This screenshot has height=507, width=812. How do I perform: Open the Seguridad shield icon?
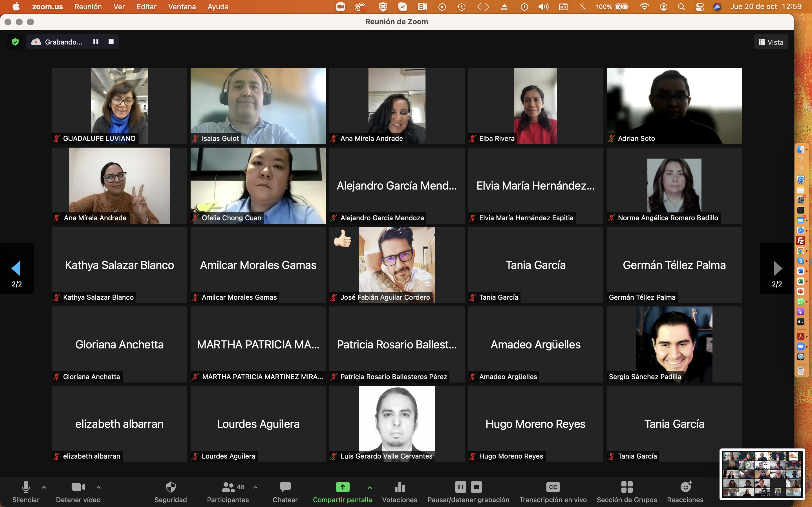point(171,487)
